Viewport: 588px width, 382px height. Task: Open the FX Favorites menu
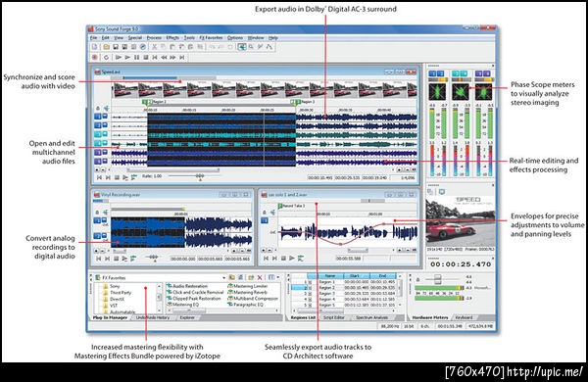(x=211, y=38)
